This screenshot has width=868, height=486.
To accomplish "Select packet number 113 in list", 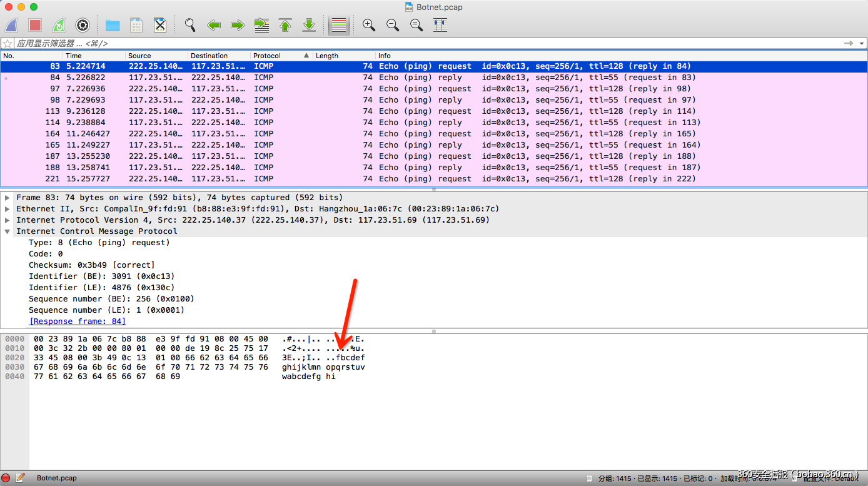I will coord(313,111).
